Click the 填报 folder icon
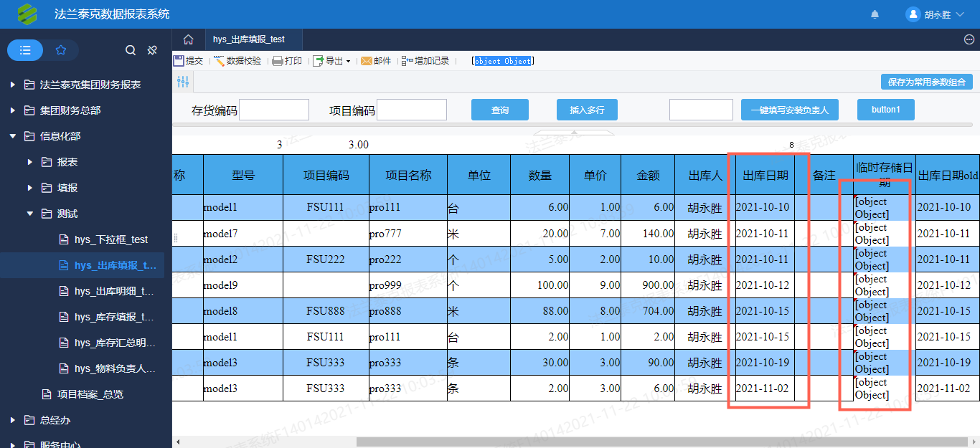980x448 pixels. (47, 188)
